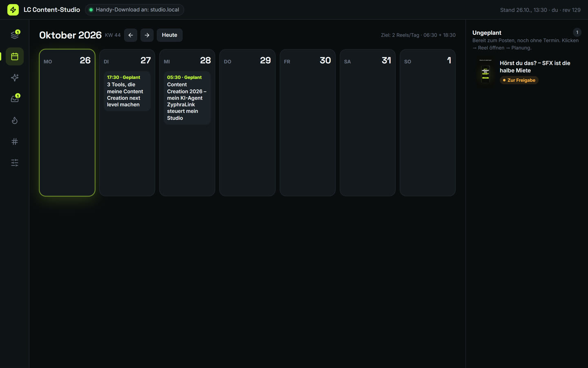Screen dimensions: 588x368
Task: Open the '3 Tools' reel scheduled Tuesday 17:30
Action: point(127,91)
